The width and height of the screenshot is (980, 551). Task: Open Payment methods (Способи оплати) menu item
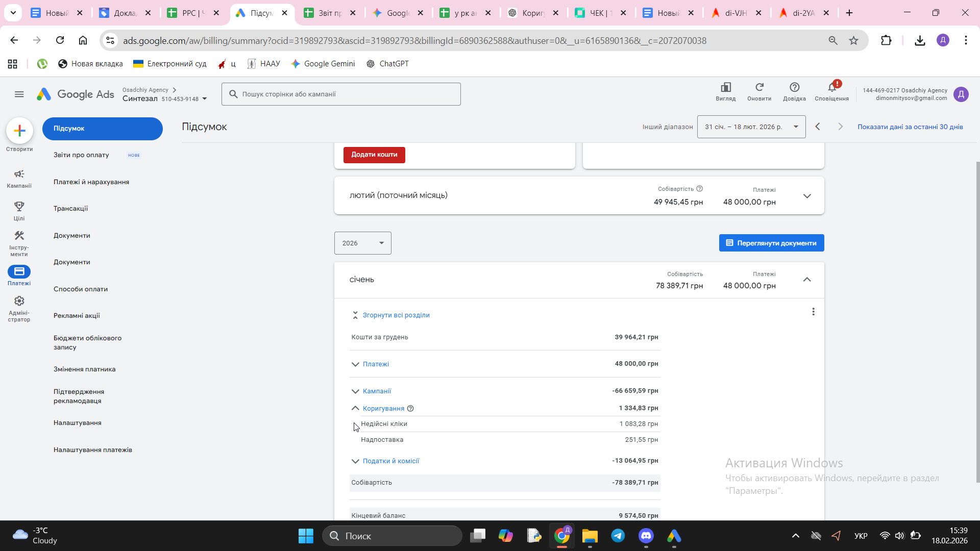tap(80, 289)
